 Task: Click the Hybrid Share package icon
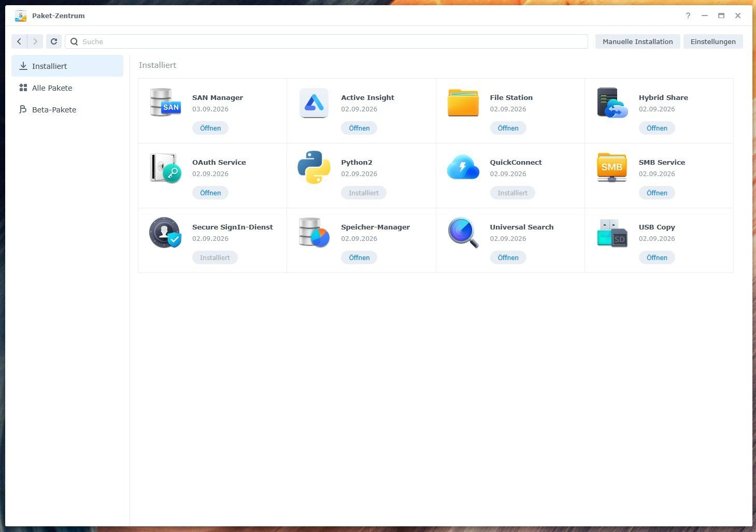coord(612,103)
